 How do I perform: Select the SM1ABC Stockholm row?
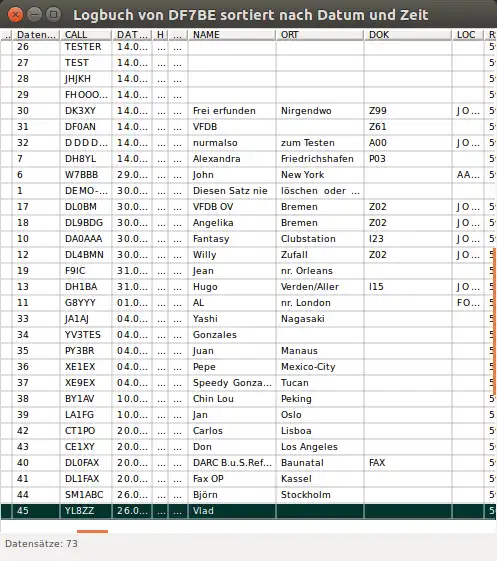coord(248,495)
